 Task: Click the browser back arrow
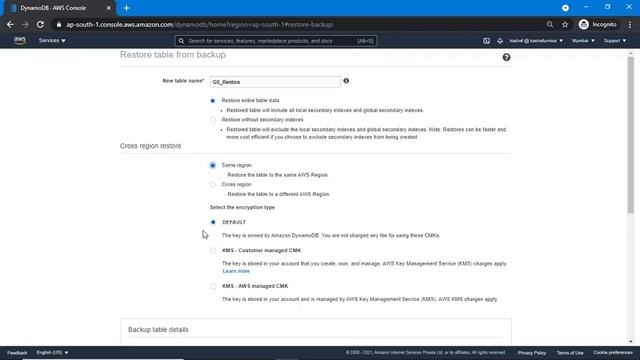[10, 24]
